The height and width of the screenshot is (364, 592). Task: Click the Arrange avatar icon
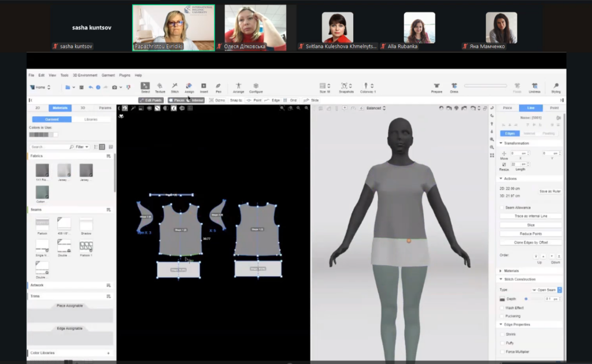[x=238, y=87]
